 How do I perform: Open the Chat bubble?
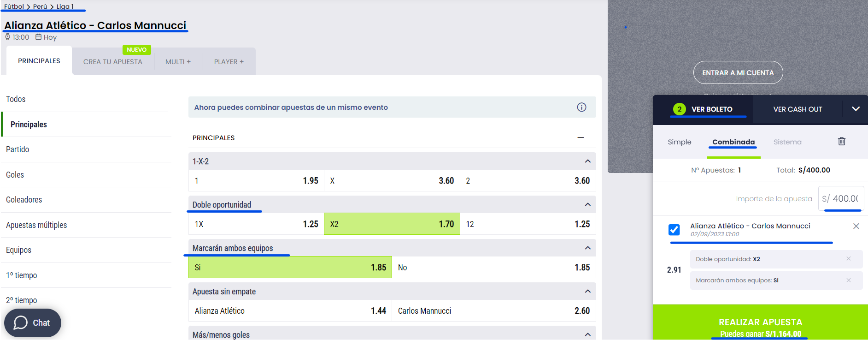pyautogui.click(x=32, y=323)
